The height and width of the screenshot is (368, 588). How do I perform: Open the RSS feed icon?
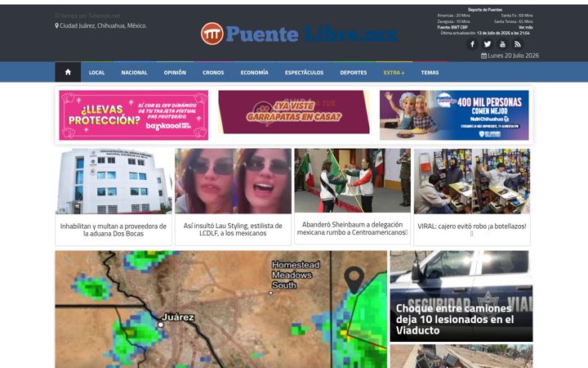point(518,44)
